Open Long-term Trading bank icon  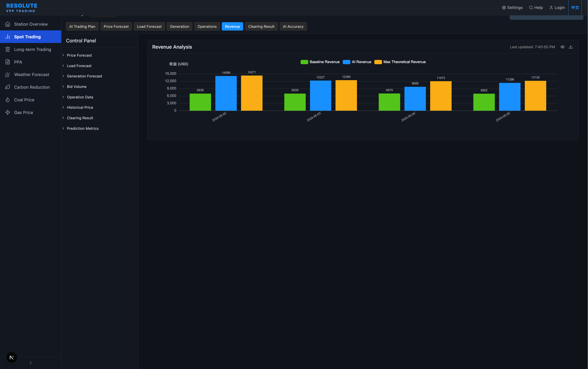[x=8, y=49]
